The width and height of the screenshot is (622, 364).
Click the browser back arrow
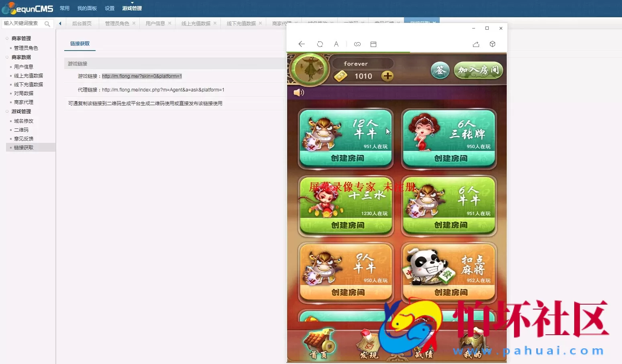[302, 44]
